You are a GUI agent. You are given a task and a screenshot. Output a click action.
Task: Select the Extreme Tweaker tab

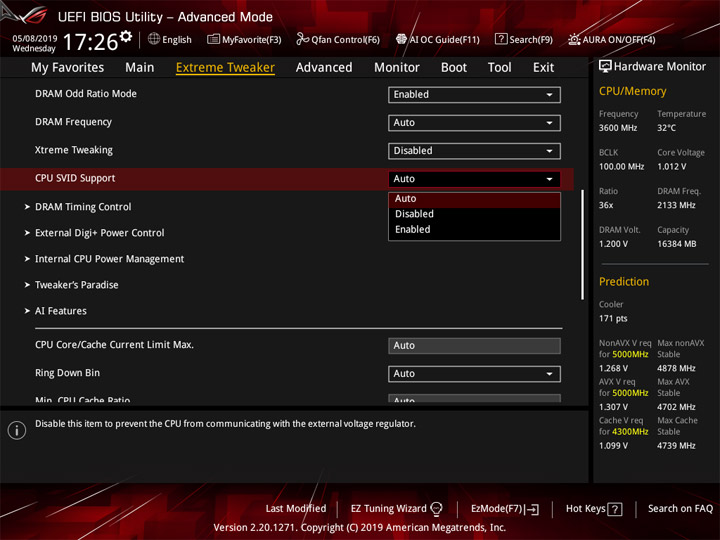point(225,68)
